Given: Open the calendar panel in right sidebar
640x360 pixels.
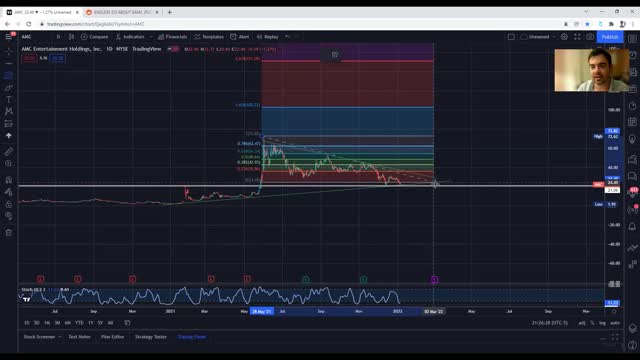Looking at the screenshot, I should [x=632, y=122].
